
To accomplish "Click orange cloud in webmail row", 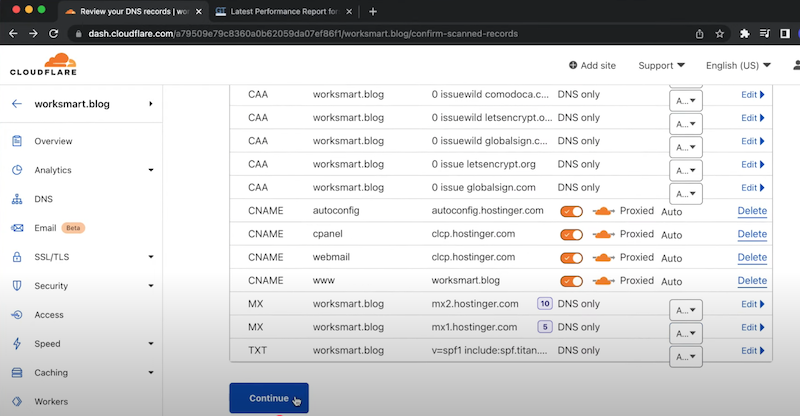I will point(603,257).
